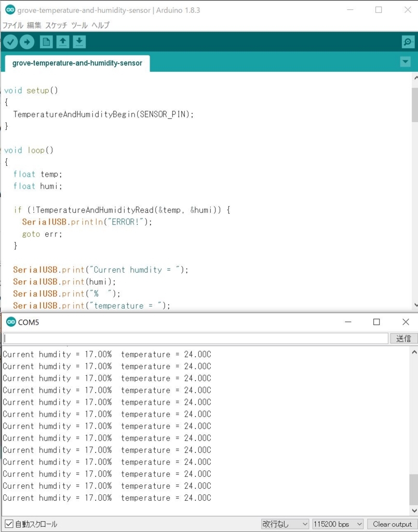The image size is (418, 532).
Task: Click the 送信 send button
Action: [x=403, y=338]
